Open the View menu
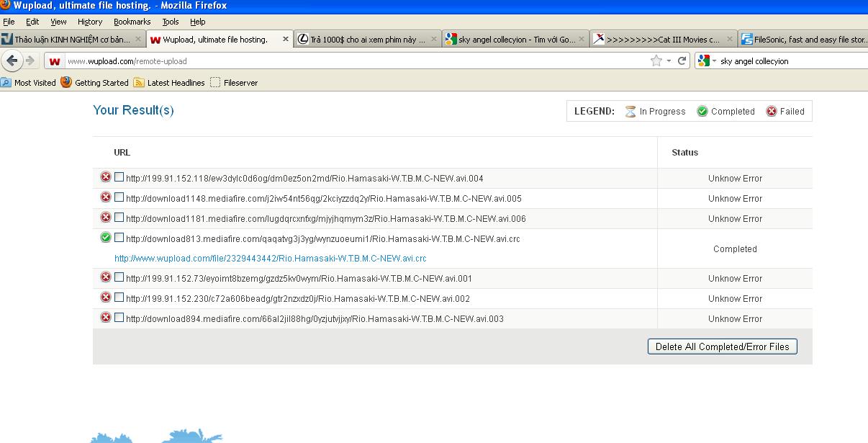 [x=58, y=22]
